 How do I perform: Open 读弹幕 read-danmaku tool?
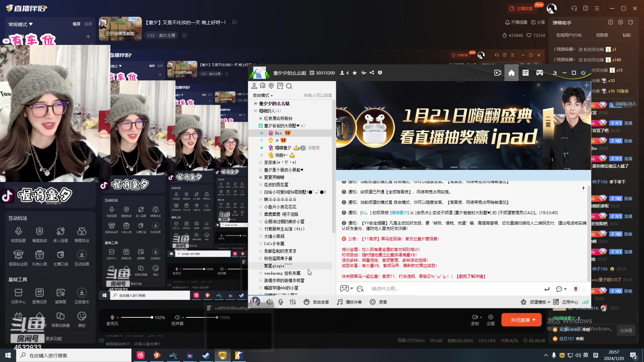61,296
